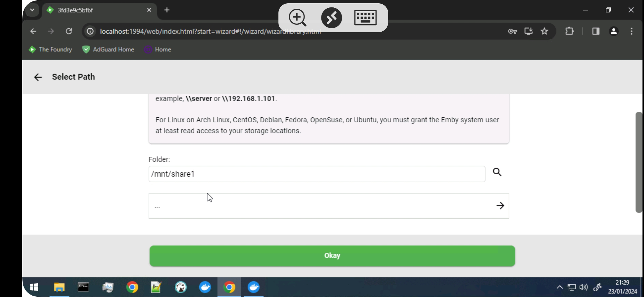Open the remote keyboard overlay icon

click(x=365, y=18)
